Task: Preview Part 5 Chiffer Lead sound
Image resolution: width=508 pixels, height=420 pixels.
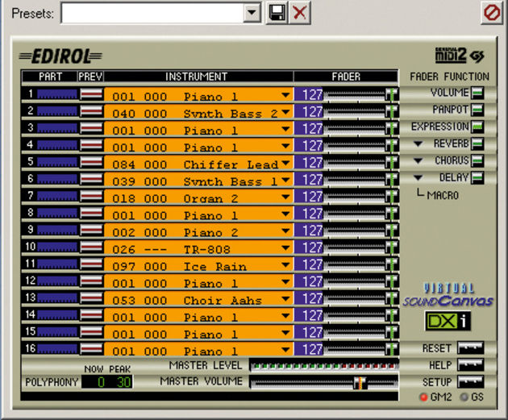Action: click(x=91, y=162)
